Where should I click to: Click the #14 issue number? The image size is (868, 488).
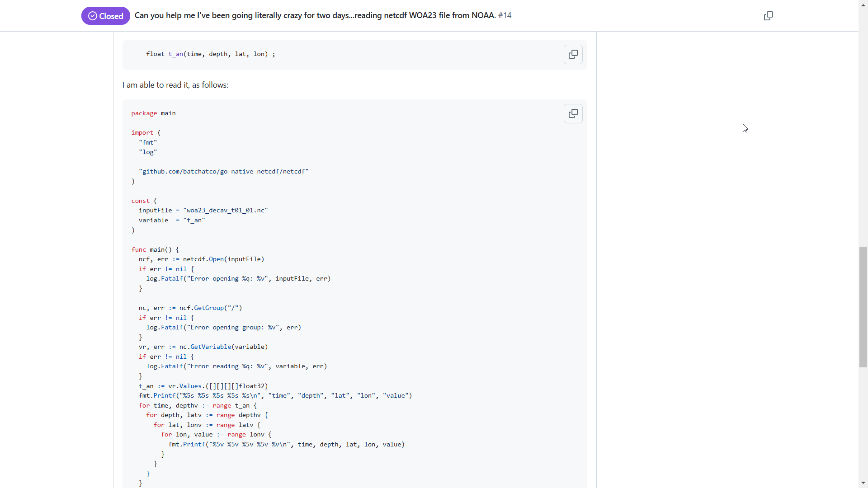point(505,15)
